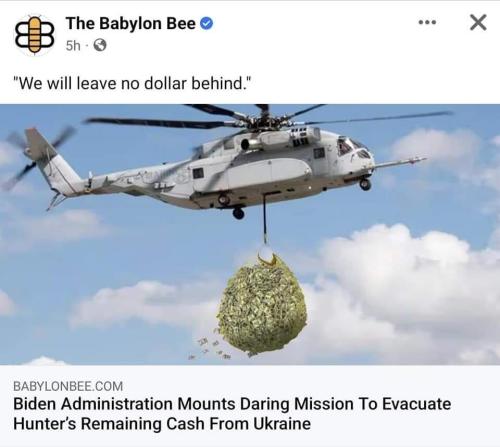Open The Babylon Bee page name link
500x447 pixels.
(131, 23)
